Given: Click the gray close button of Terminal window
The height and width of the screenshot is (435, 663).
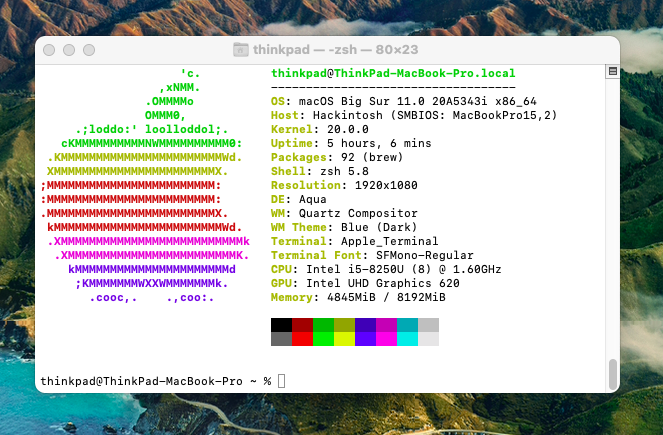Looking at the screenshot, I should point(49,50).
